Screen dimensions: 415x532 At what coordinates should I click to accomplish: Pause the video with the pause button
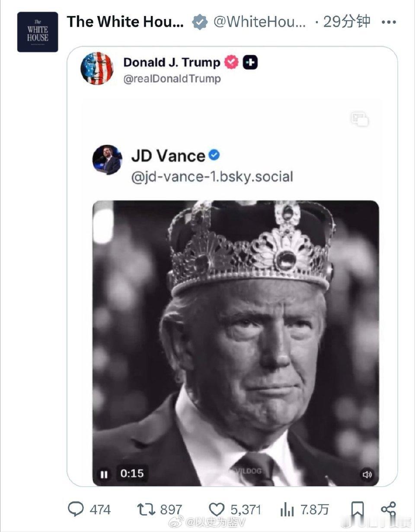(x=104, y=474)
